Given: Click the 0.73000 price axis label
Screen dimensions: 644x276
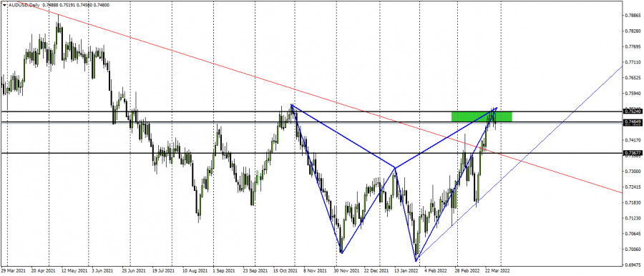Looking at the screenshot, I should 633,172.
